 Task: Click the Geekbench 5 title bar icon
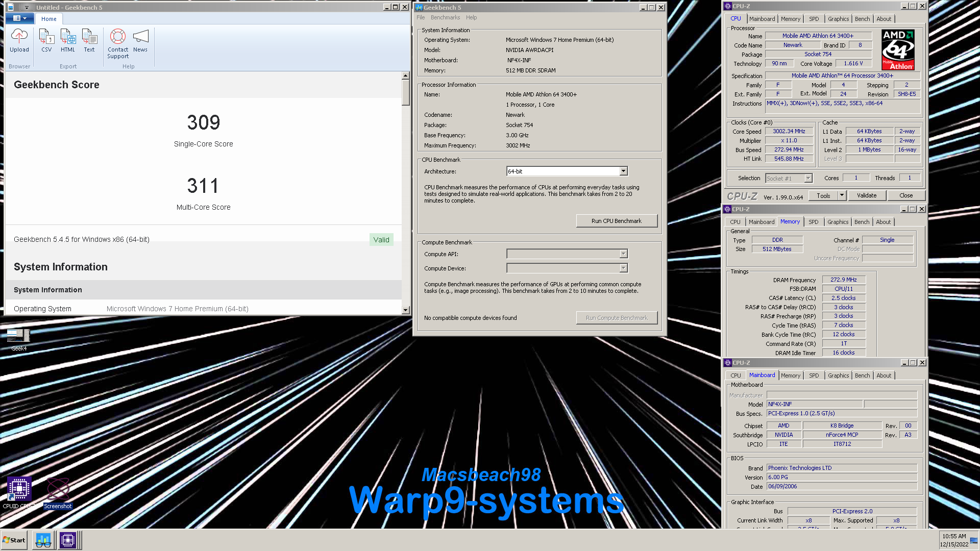point(419,8)
